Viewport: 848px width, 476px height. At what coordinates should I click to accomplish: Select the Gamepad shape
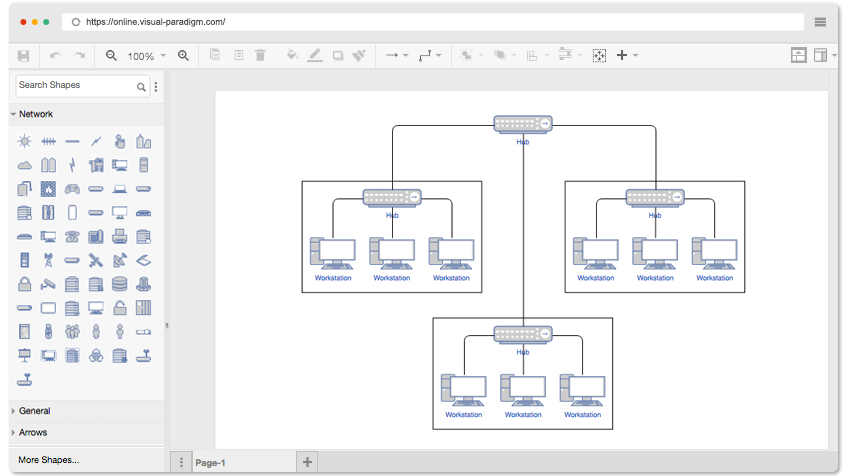pos(72,189)
